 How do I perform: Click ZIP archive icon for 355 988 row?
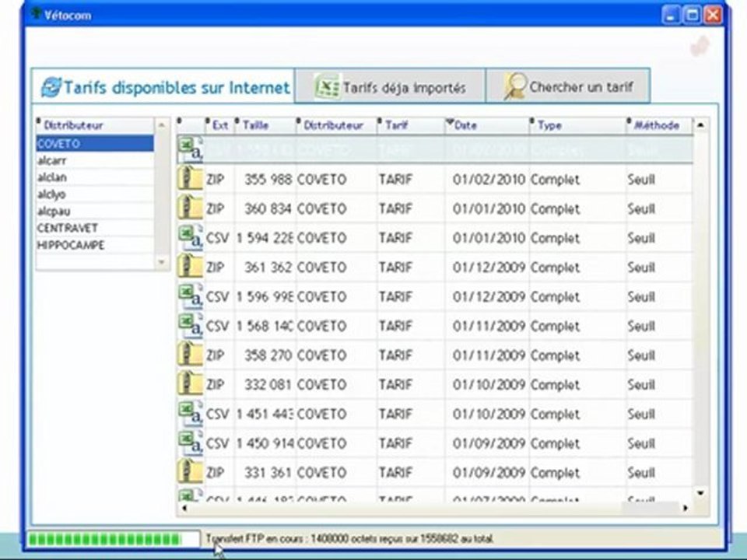click(191, 179)
